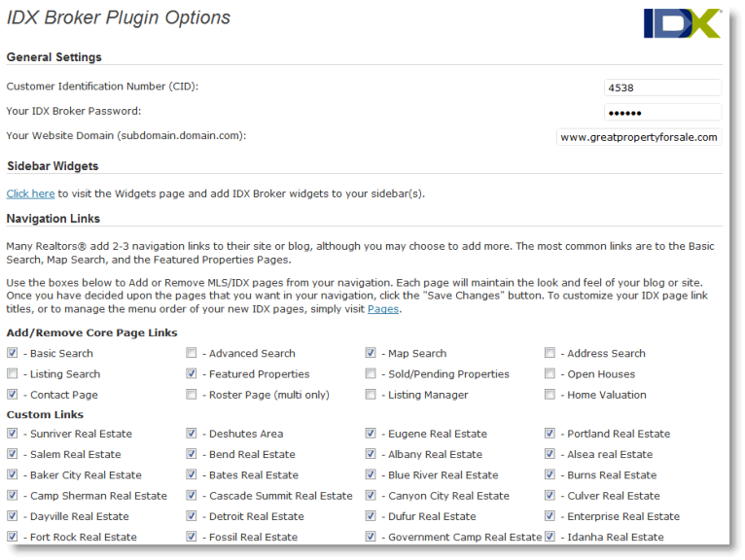Disable the Bend Real Estate link
745x560 pixels.
click(x=192, y=454)
